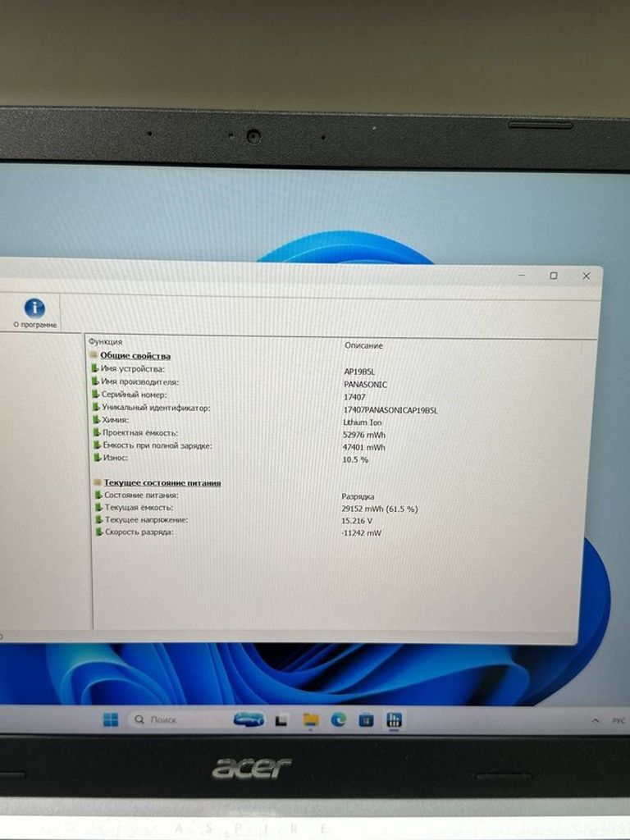Open the blue oval widget icon in taskbar
Image resolution: width=630 pixels, height=840 pixels.
point(249,719)
